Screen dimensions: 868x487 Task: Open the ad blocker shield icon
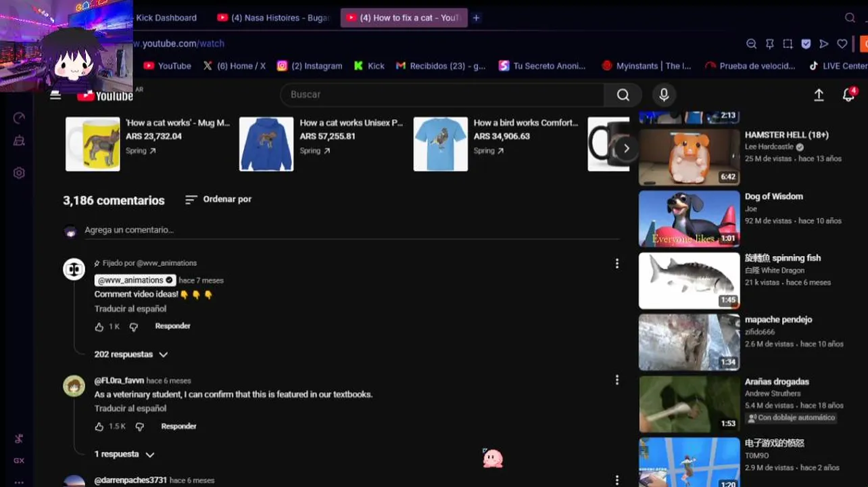click(x=806, y=44)
